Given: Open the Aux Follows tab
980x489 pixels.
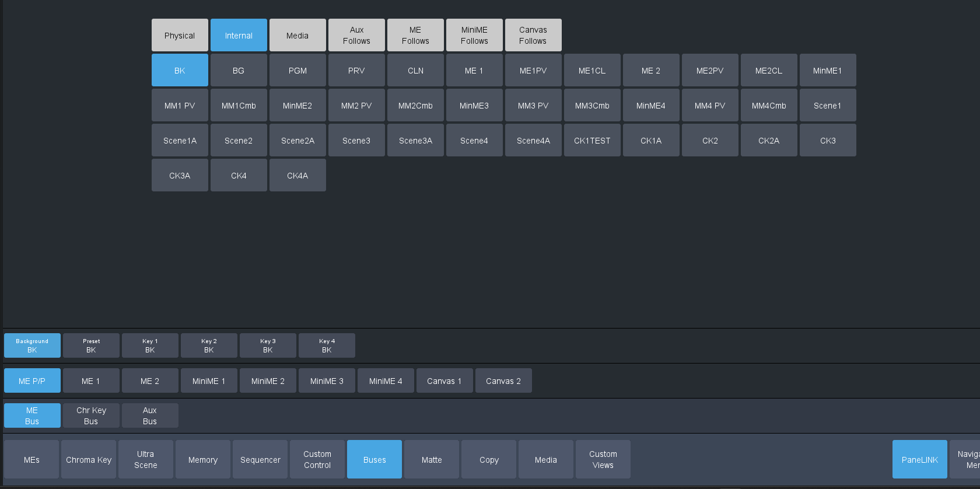Looking at the screenshot, I should [356, 35].
